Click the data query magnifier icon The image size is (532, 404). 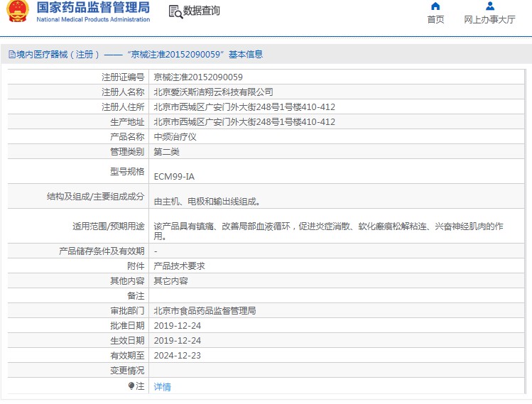[x=175, y=11]
